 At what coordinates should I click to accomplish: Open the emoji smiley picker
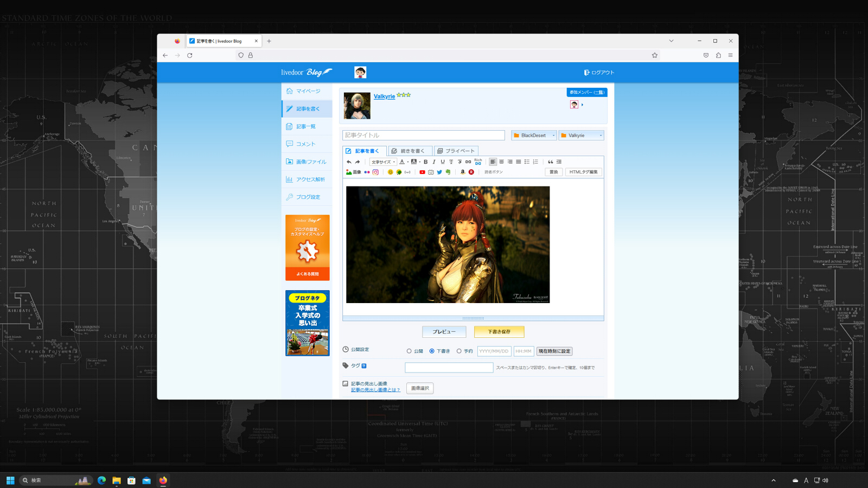click(390, 172)
